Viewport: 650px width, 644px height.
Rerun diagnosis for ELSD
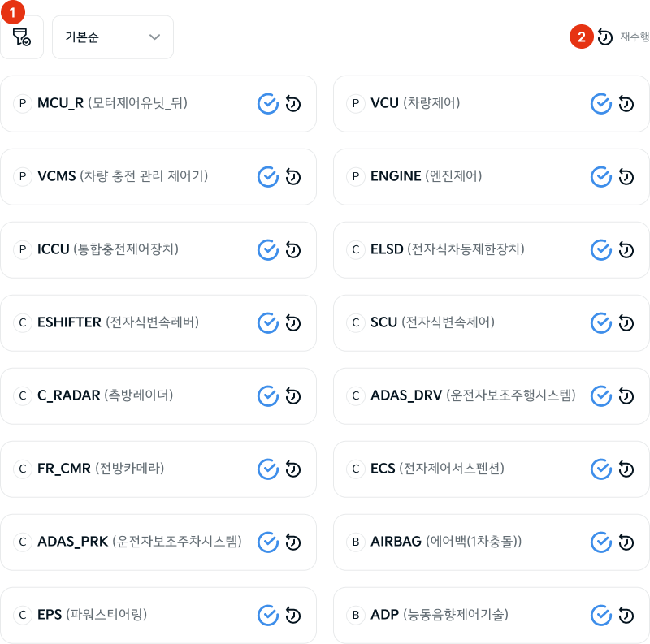click(626, 250)
